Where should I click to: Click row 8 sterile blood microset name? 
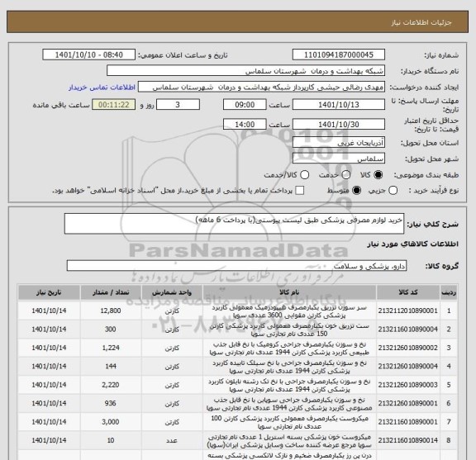click(289, 441)
